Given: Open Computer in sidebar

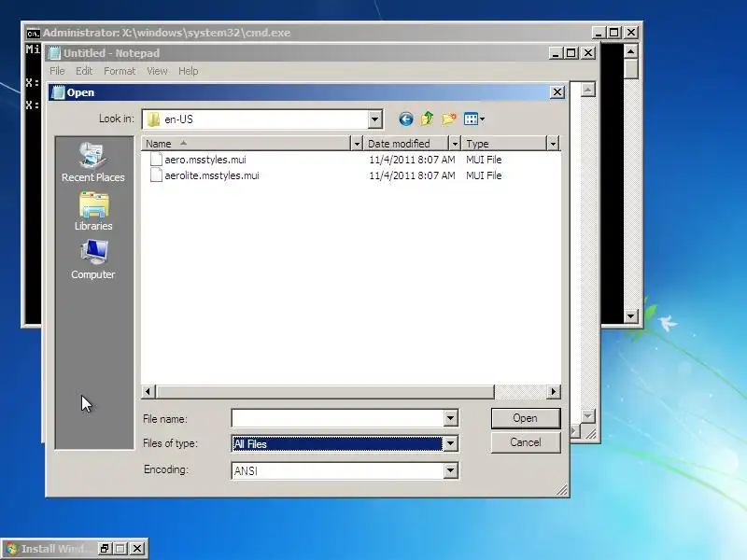Looking at the screenshot, I should coord(93,259).
